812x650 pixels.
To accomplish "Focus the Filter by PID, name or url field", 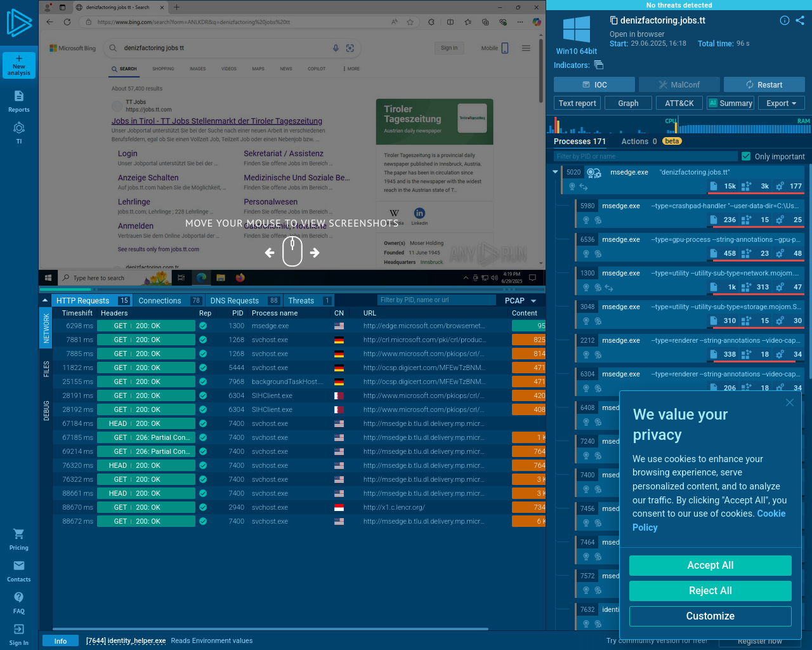I will [436, 300].
